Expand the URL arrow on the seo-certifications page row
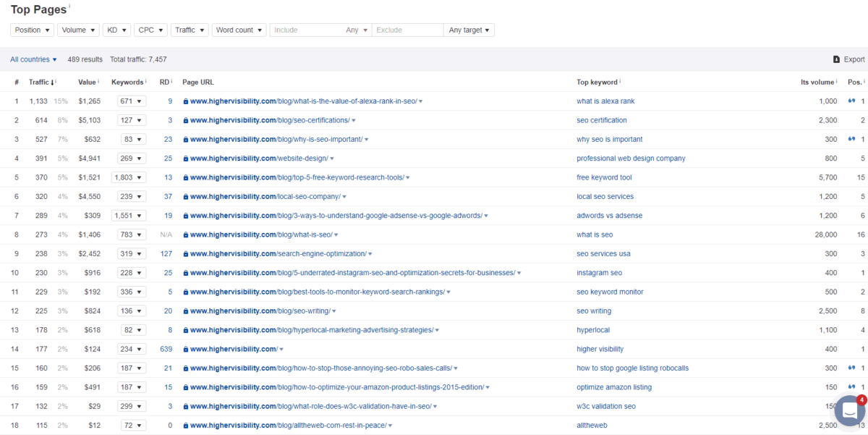The width and height of the screenshot is (868, 435). coord(352,119)
